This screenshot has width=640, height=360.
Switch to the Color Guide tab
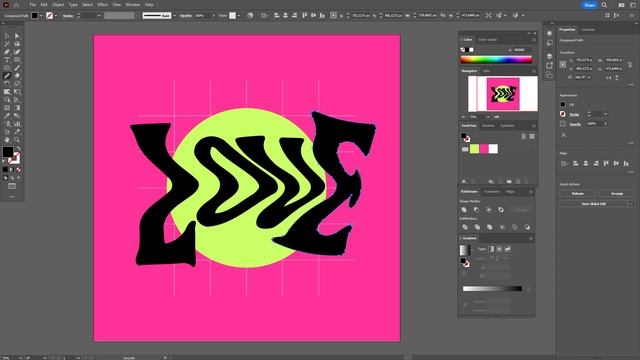coord(487,40)
